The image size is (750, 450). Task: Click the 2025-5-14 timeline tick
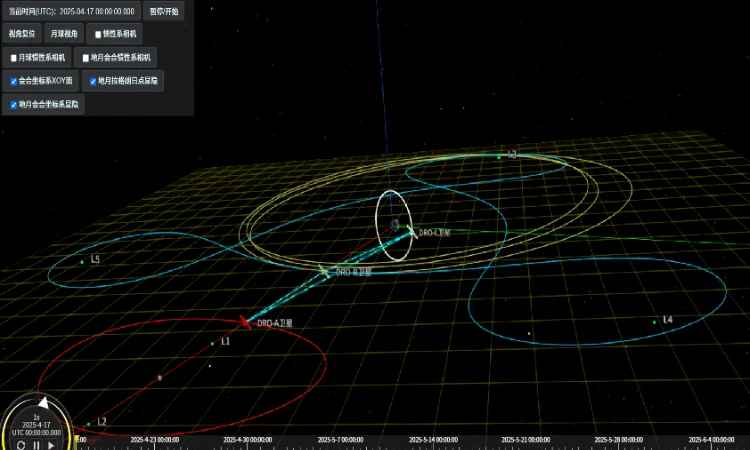point(433,440)
